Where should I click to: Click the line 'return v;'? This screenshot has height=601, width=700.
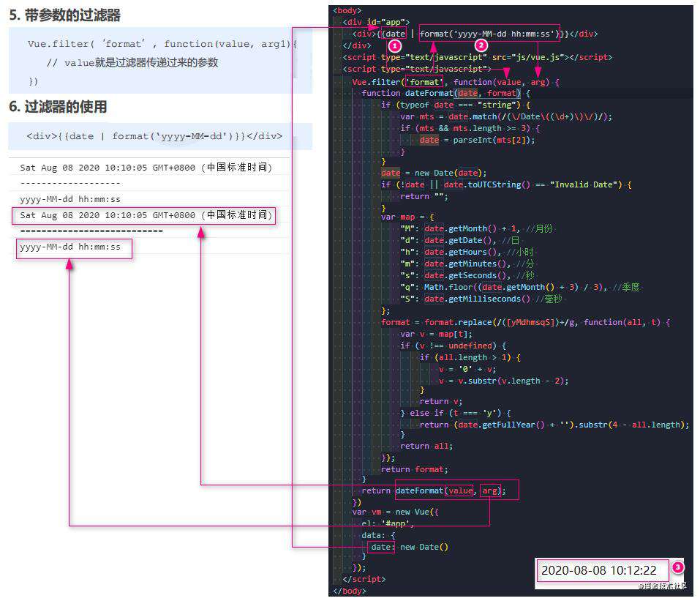click(441, 401)
